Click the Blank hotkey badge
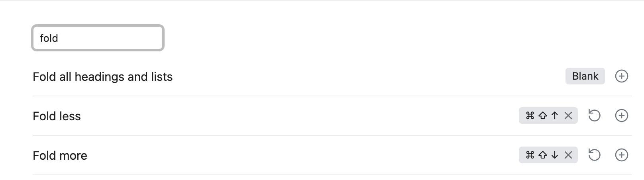Screen dimensions: 644x180 pos(585,76)
